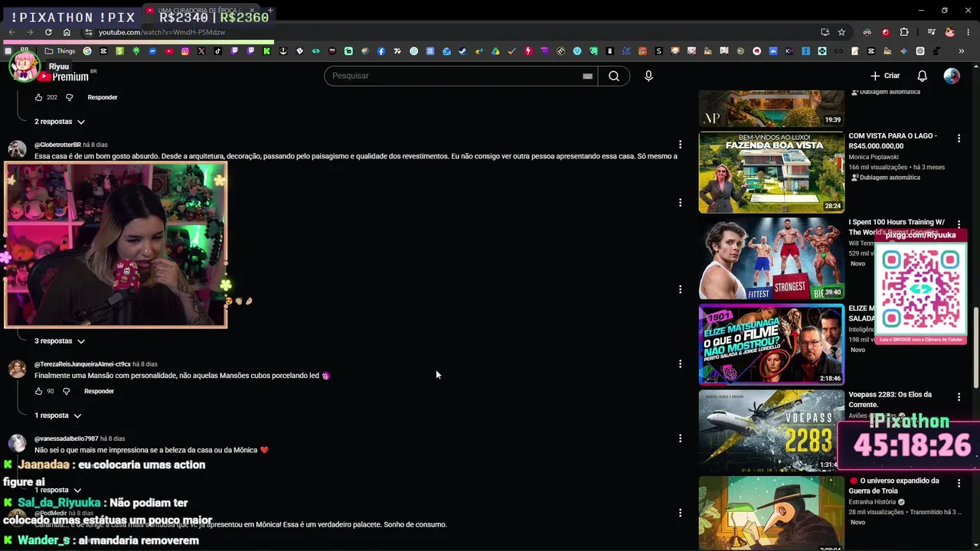Click the browser back arrow
The width and height of the screenshot is (980, 551).
11,32
